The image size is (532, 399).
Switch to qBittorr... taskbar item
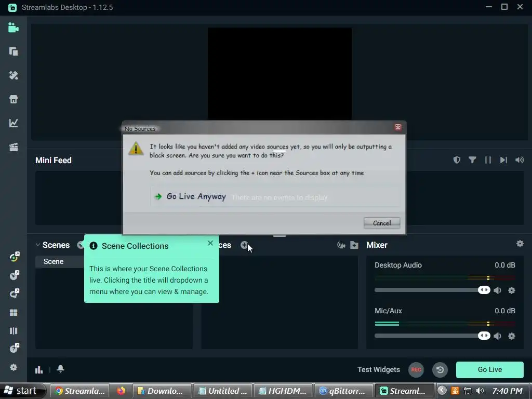coord(343,391)
